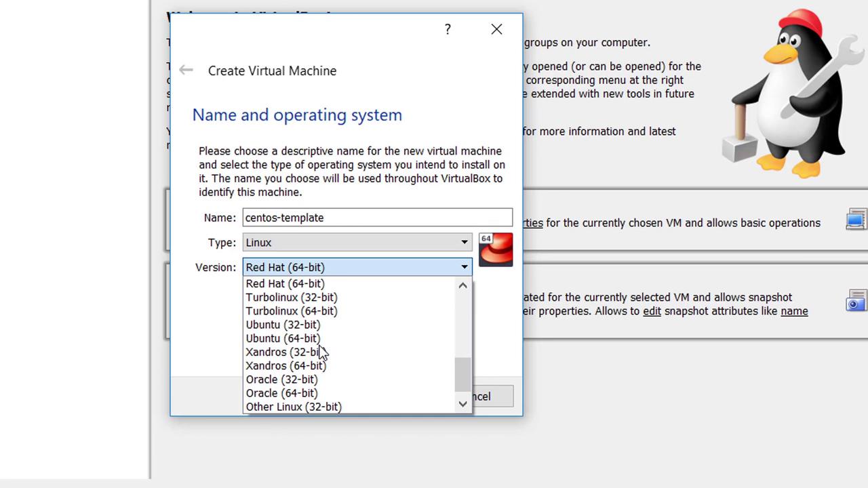Select Oracle (64-bit) from the version list
This screenshot has height=488, width=868.
pos(281,393)
